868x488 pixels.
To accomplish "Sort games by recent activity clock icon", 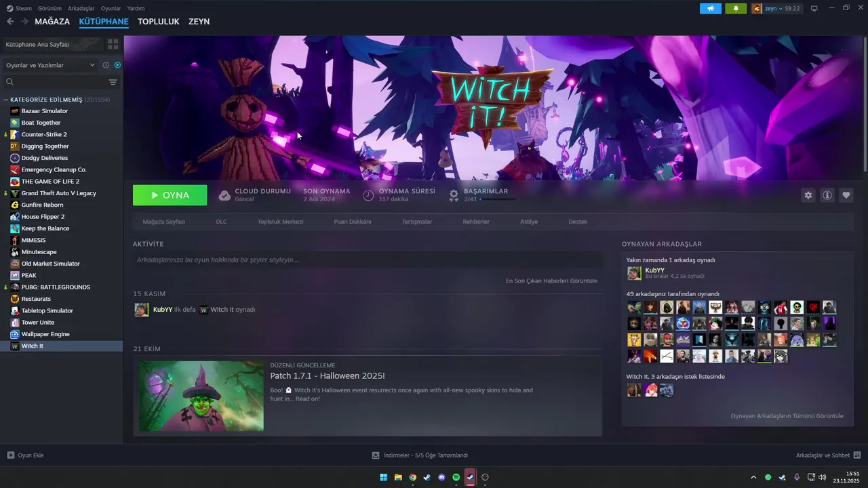I will click(106, 65).
